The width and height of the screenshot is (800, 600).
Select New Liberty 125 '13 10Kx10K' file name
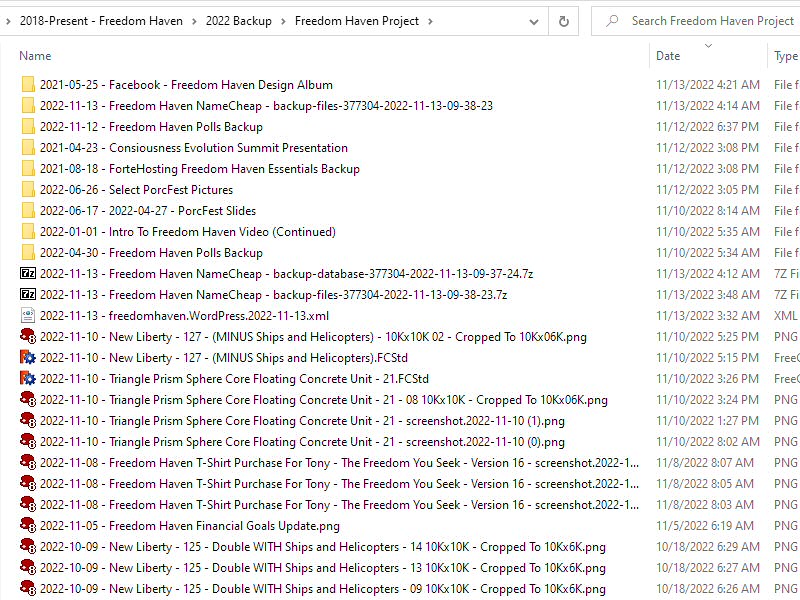click(x=322, y=568)
